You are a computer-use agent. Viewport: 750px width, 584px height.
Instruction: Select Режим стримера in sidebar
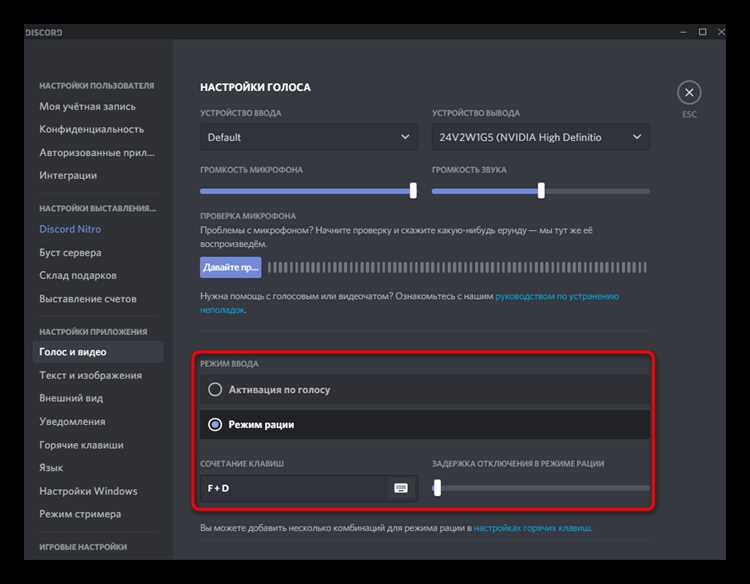point(80,514)
